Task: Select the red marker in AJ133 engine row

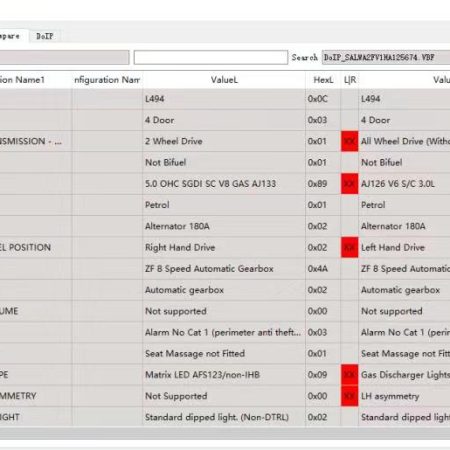Action: 350,184
